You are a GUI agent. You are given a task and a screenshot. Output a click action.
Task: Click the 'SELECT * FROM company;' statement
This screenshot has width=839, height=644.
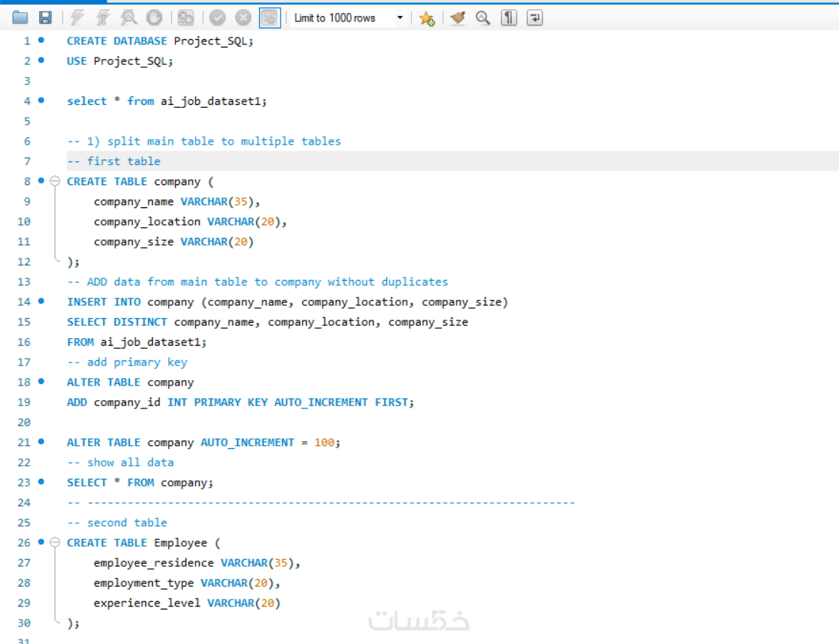click(140, 483)
